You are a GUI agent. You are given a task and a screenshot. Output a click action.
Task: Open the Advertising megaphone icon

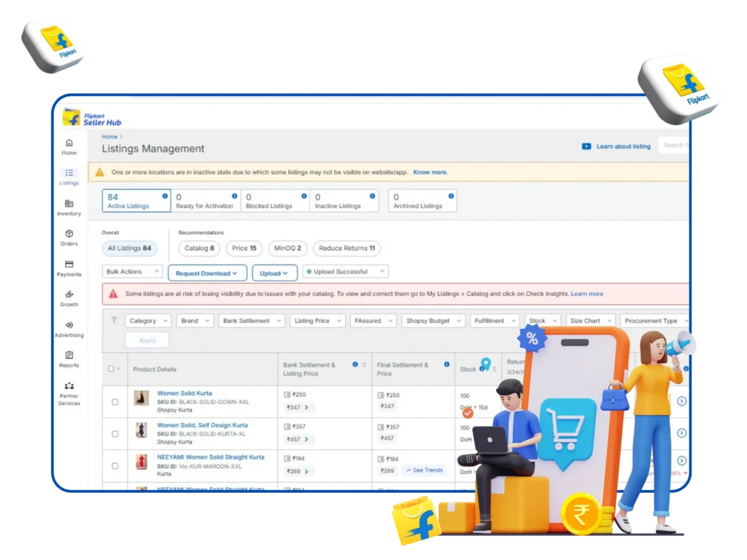coord(69,325)
